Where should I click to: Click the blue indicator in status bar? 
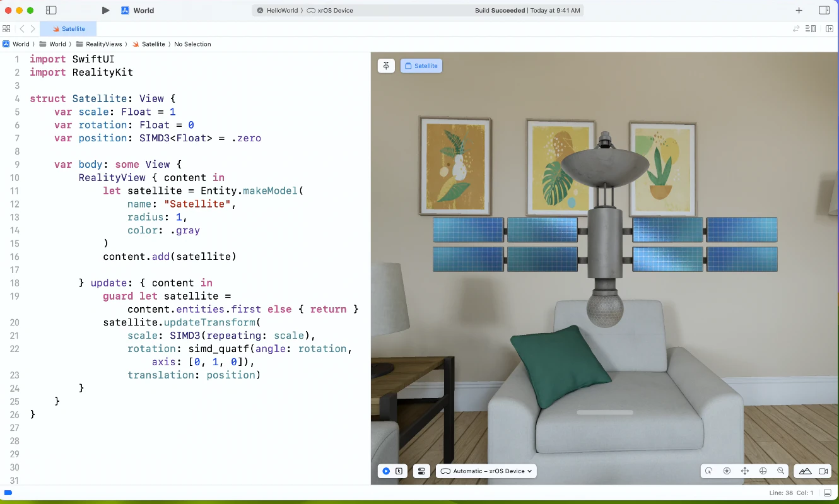pyautogui.click(x=8, y=493)
